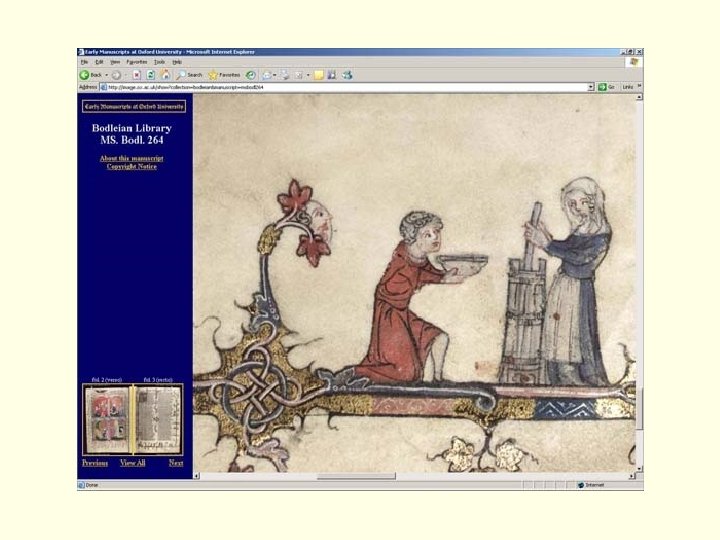This screenshot has width=720, height=540.
Task: Click the Bodleian Library MS. Bodl. 264 heading
Action: tap(132, 134)
